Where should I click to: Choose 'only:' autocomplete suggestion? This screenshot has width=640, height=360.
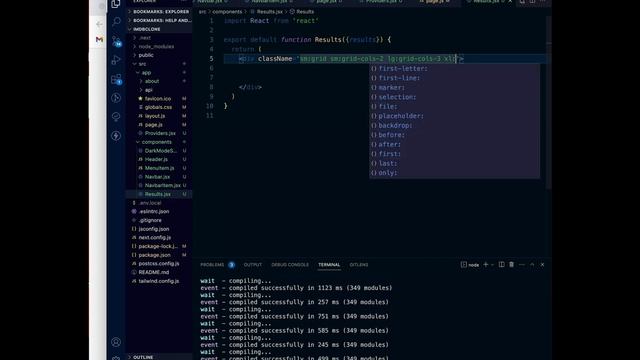point(454,173)
